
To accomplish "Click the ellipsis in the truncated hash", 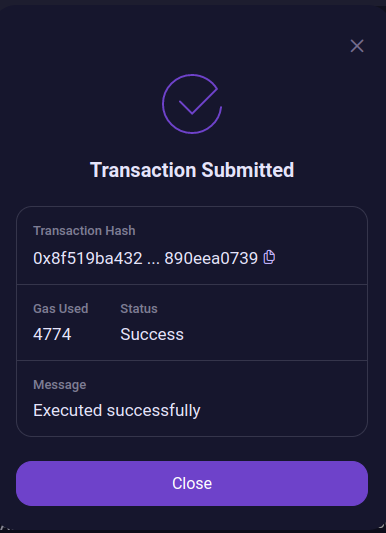I will click(153, 262).
